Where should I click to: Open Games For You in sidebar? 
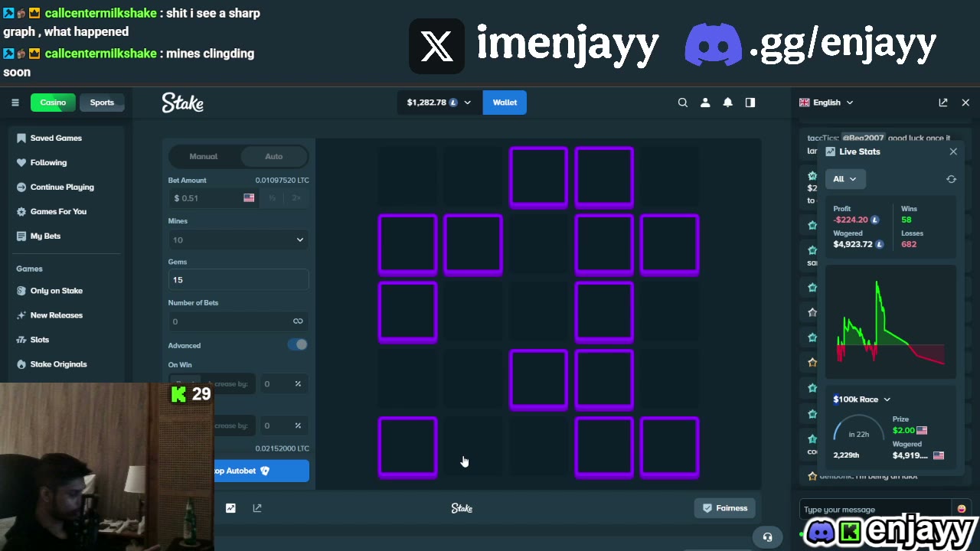58,212
